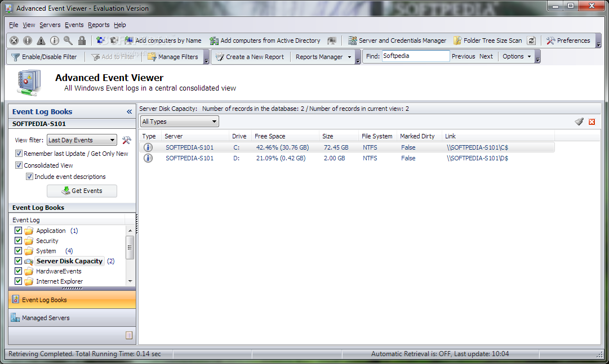Open the File menu
Viewport: 609px width, 364px height.
click(14, 25)
